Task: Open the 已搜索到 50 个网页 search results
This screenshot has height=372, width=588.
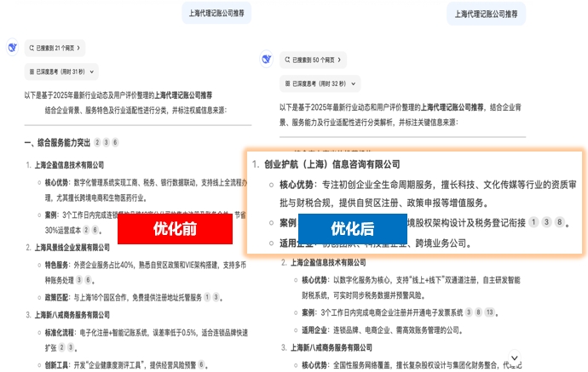Action: (x=313, y=60)
